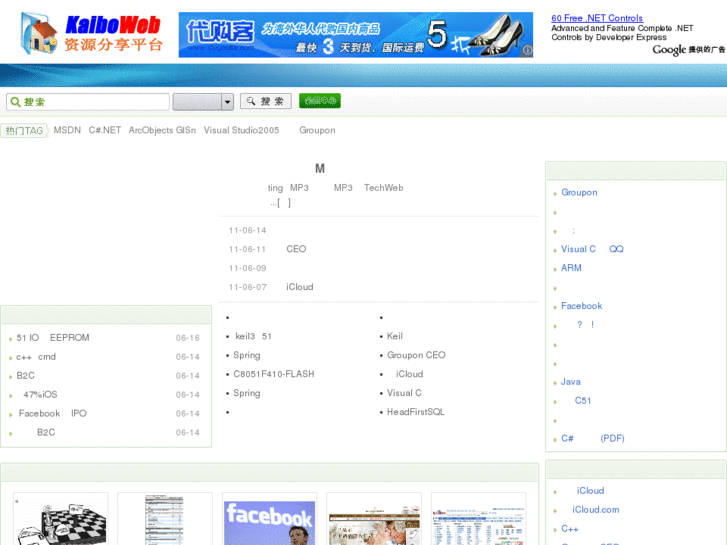Open the Facebook IPO article in left list
The image size is (727, 545).
(x=52, y=413)
